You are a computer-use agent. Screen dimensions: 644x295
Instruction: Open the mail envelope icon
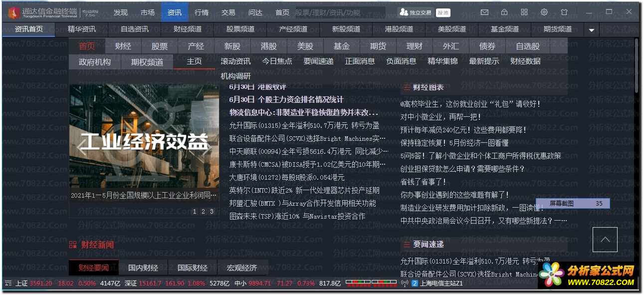tap(484, 12)
